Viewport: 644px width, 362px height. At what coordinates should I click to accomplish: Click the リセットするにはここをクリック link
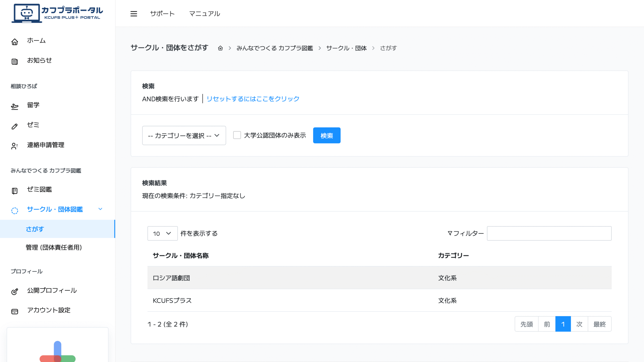[253, 99]
